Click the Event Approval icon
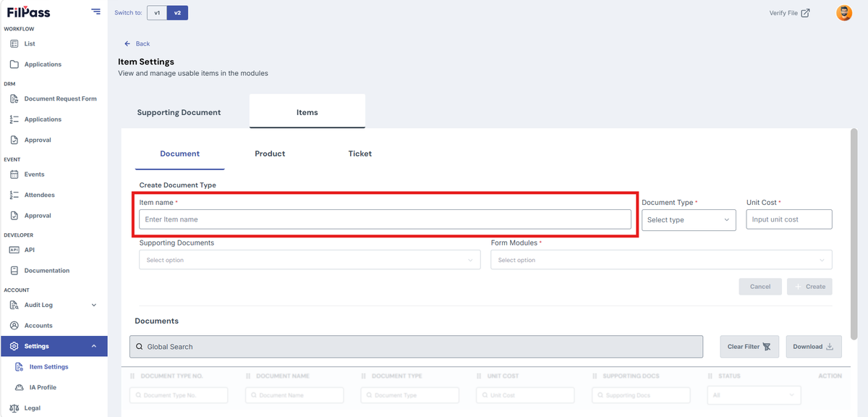 point(14,216)
